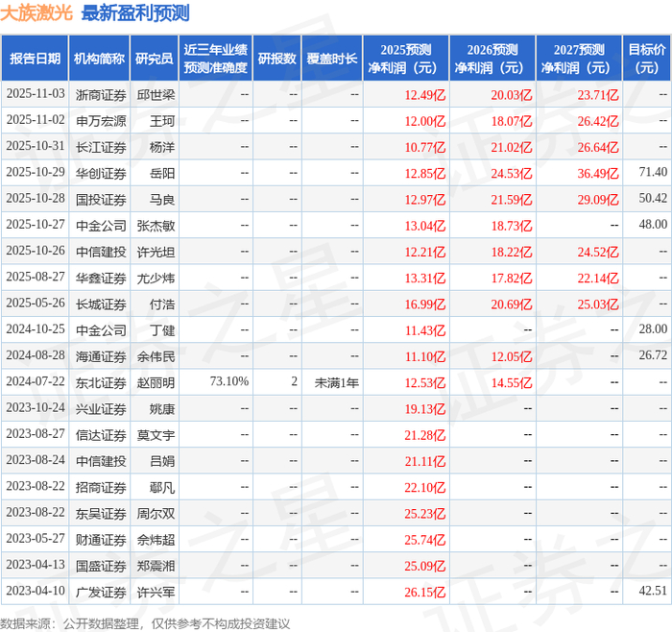
Task: Select date cell 2025-10-29
Action: coord(36,172)
